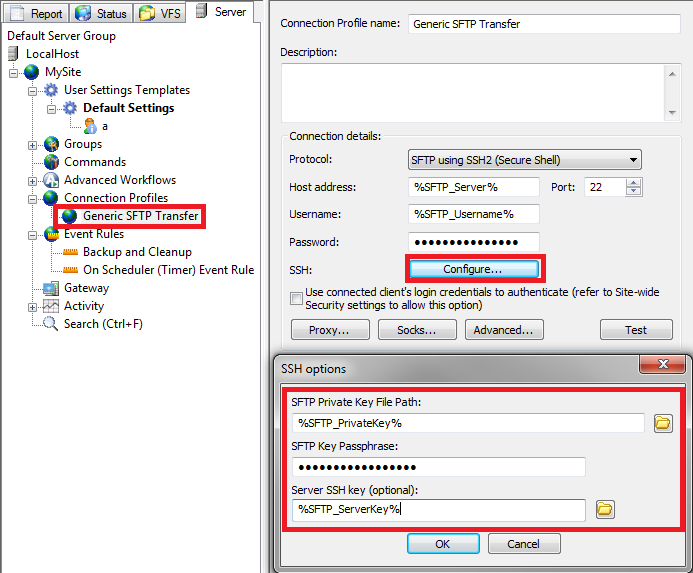The width and height of the screenshot is (693, 573).
Task: Collapse the MySite tree node
Action: [14, 72]
